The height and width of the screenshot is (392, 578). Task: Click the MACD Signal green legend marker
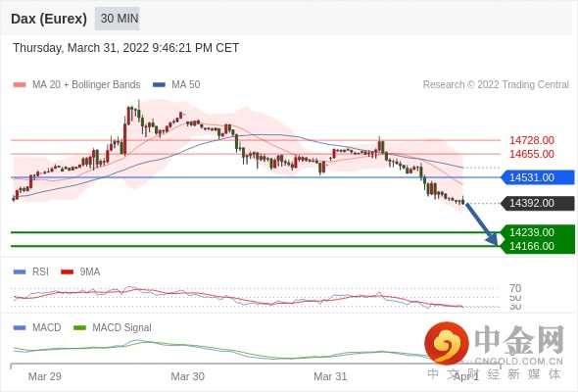click(x=79, y=327)
